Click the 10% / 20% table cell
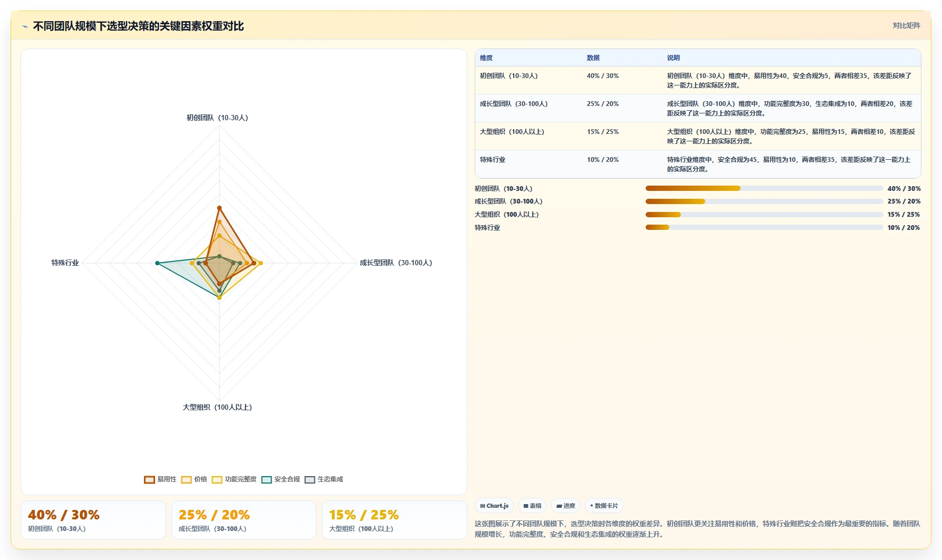942x560 pixels. click(x=603, y=160)
